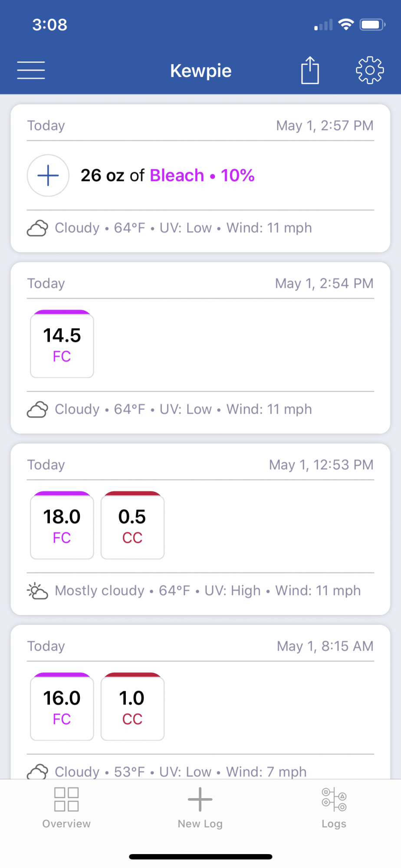The width and height of the screenshot is (401, 868).
Task: Open the New Log tab
Action: tap(200, 808)
